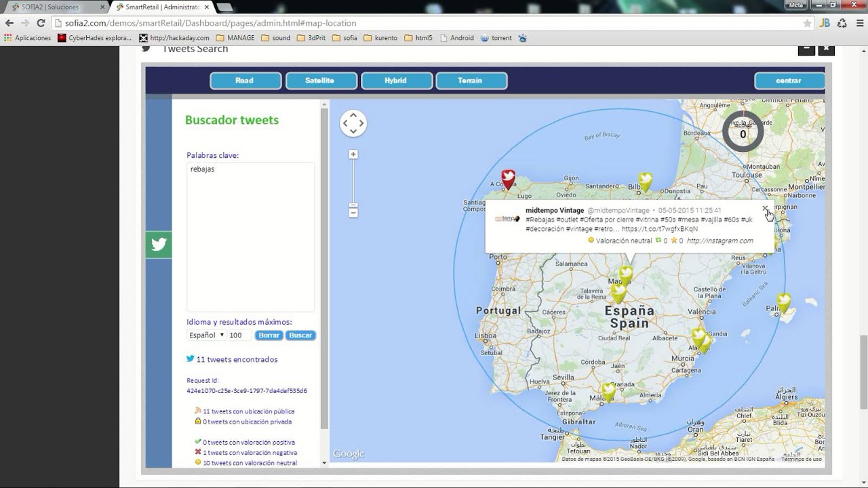Switch map to Terrain view
This screenshot has width=868, height=488.
(x=471, y=81)
